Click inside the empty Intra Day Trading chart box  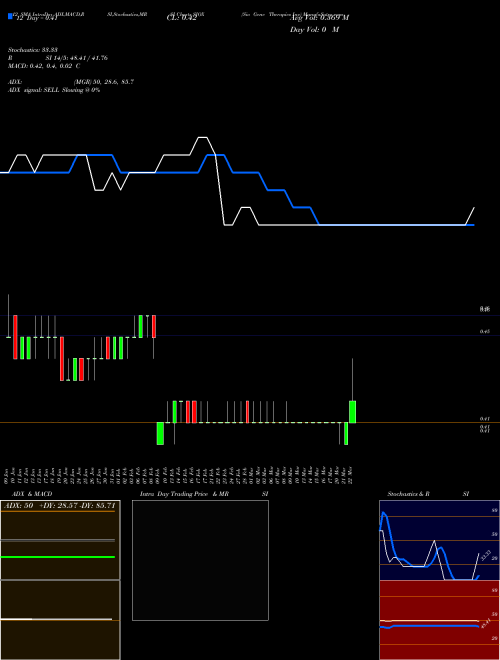[x=200, y=560]
